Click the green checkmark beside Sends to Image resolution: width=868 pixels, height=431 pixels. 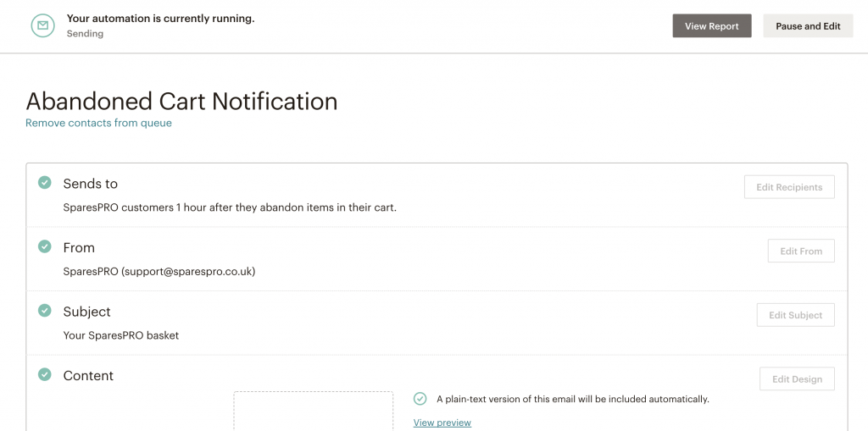pyautogui.click(x=45, y=183)
